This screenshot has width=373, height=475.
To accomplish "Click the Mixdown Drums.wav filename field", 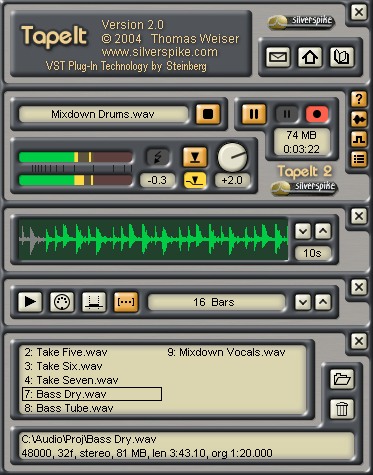I will [x=103, y=114].
